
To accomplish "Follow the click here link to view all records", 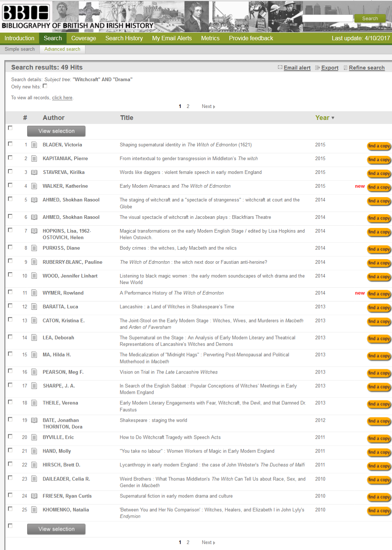I will [x=62, y=98].
